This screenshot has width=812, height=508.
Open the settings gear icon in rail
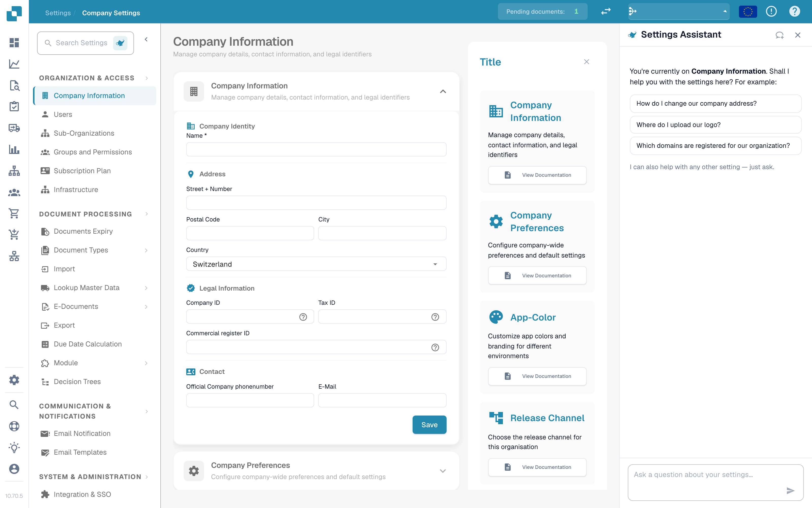(14, 380)
